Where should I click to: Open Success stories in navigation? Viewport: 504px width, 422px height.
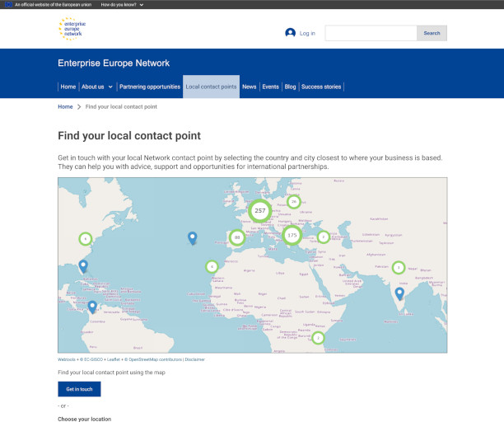(x=321, y=87)
